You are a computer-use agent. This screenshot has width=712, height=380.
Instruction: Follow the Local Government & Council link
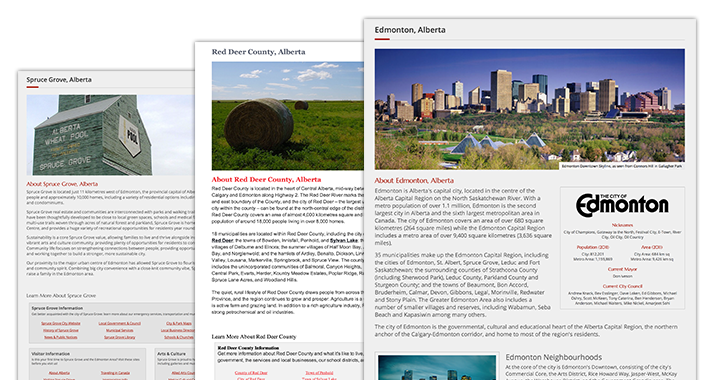[x=119, y=323]
